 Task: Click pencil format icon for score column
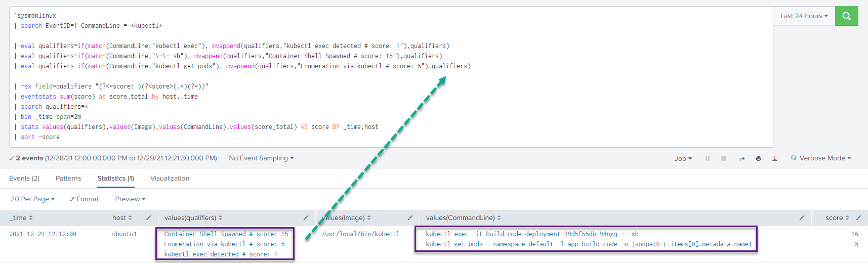(x=858, y=218)
